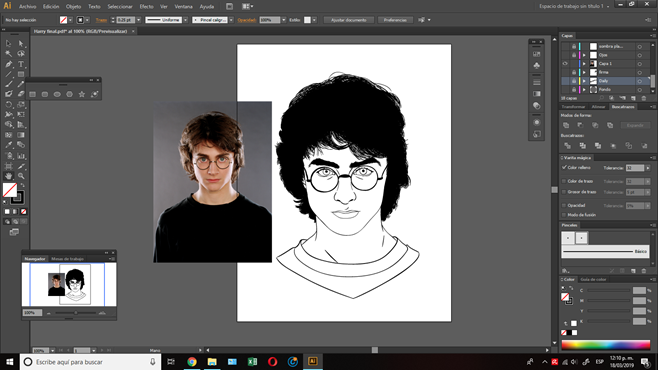Click the fill color swatch in toolbar
The image size is (658, 370).
pyautogui.click(x=10, y=190)
